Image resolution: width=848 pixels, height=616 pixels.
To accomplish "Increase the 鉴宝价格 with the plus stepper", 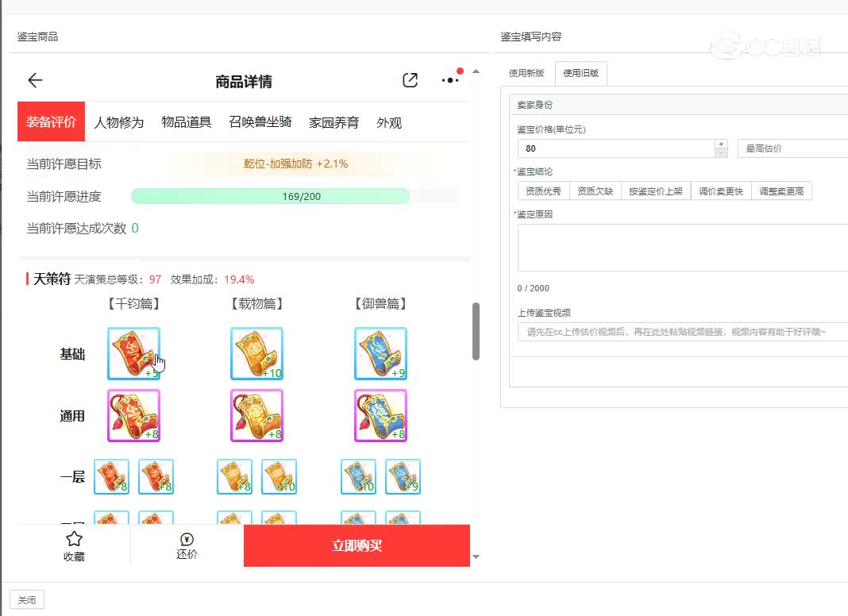I will [x=721, y=144].
